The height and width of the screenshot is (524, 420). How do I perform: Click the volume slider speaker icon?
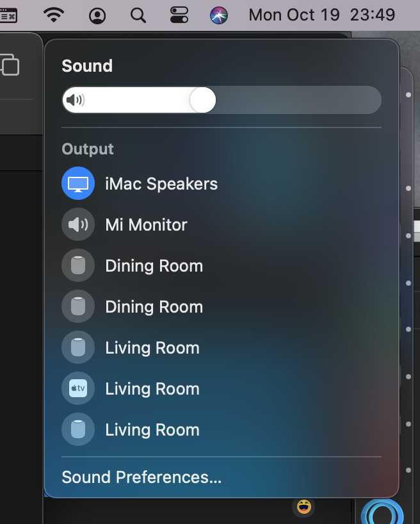(76, 100)
